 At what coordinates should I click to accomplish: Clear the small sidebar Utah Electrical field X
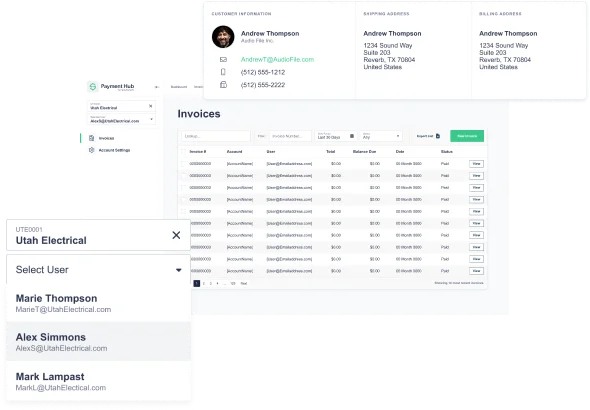click(x=151, y=106)
